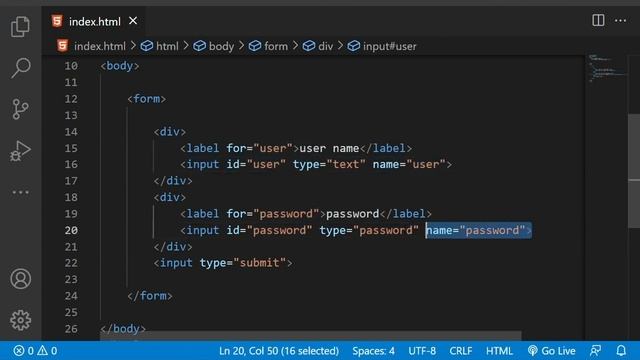Open errors and warnings in status bar

[35, 351]
